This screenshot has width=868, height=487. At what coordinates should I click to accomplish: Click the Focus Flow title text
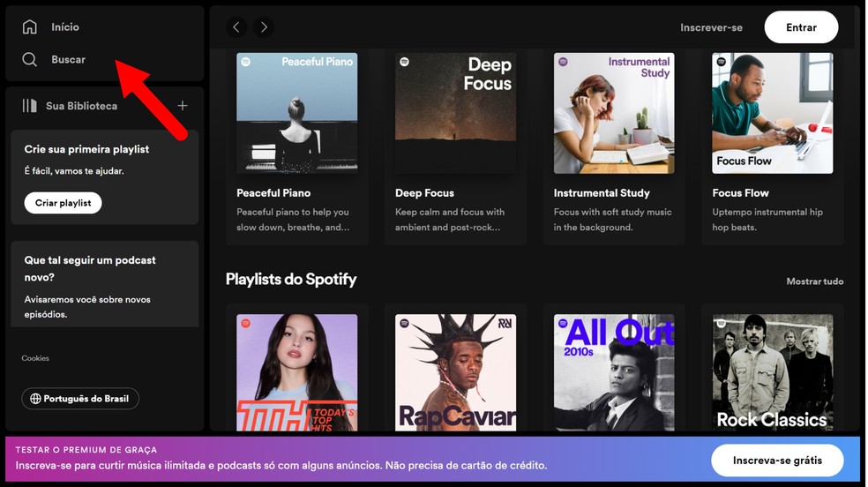[741, 192]
